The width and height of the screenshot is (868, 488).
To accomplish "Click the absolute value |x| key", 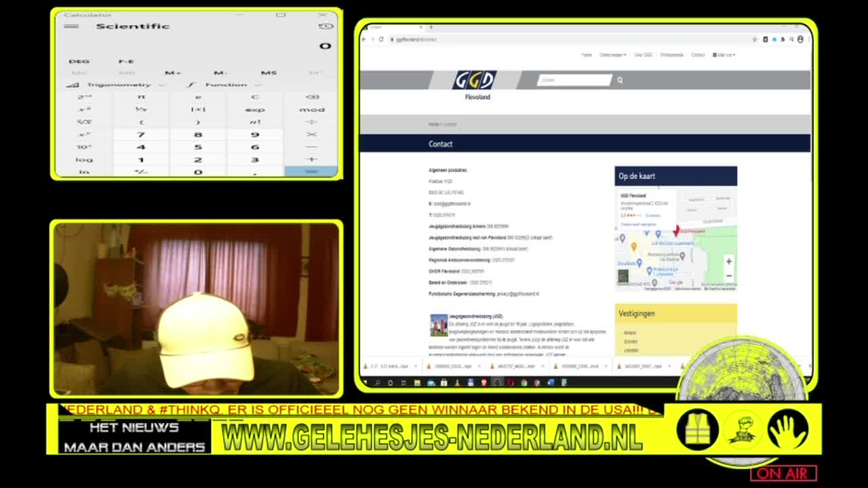I will (x=198, y=109).
